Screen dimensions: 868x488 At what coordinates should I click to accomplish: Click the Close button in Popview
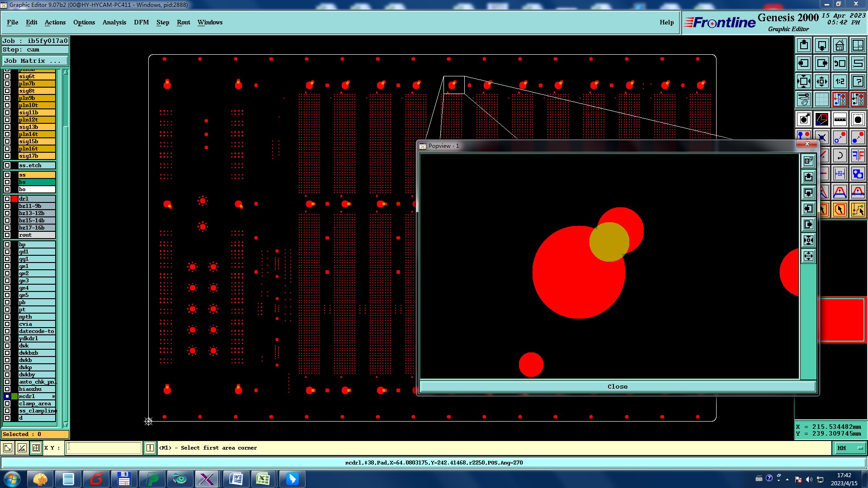click(x=617, y=387)
